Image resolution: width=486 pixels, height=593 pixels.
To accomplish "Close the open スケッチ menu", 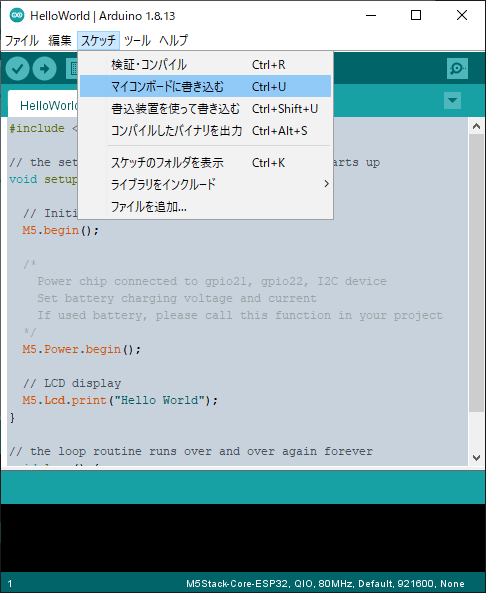I will click(x=98, y=40).
